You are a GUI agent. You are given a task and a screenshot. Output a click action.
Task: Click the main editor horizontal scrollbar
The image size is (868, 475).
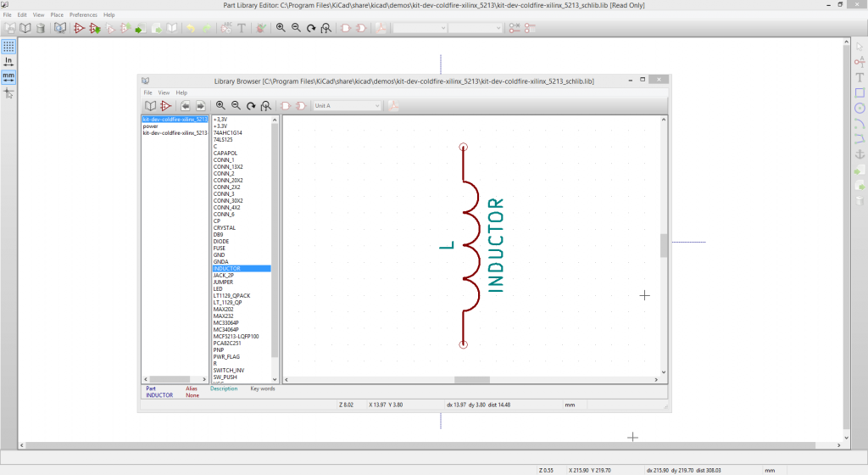(420, 445)
